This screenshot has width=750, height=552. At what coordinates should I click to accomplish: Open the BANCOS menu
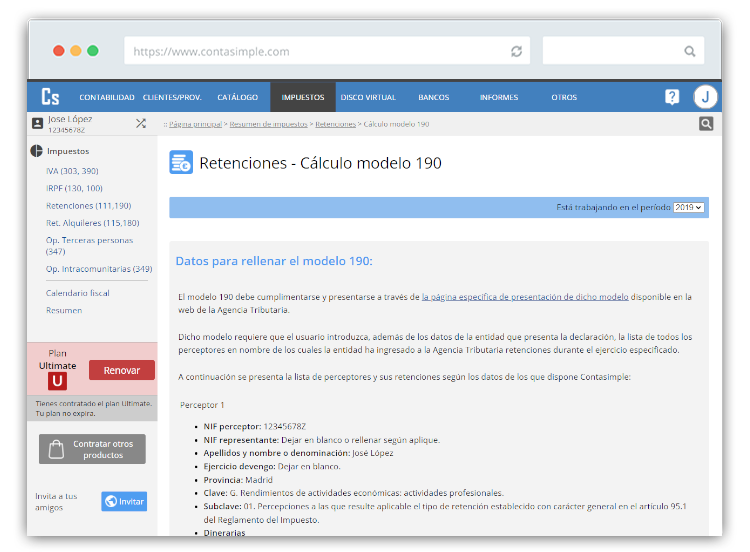(x=433, y=98)
